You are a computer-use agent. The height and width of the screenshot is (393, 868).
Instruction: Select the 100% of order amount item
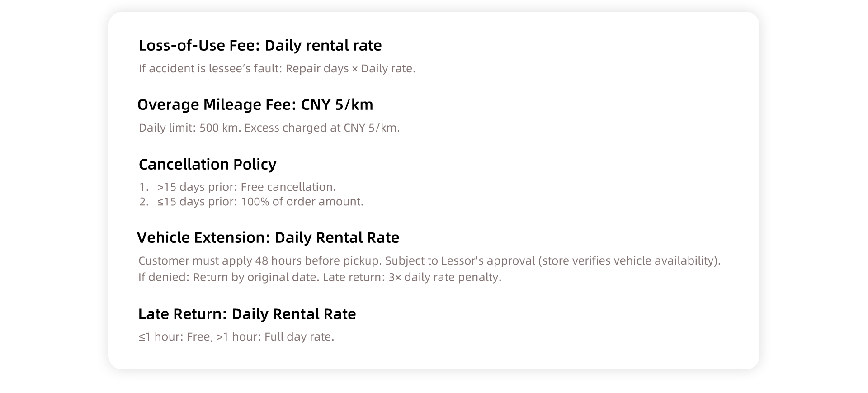tap(260, 201)
